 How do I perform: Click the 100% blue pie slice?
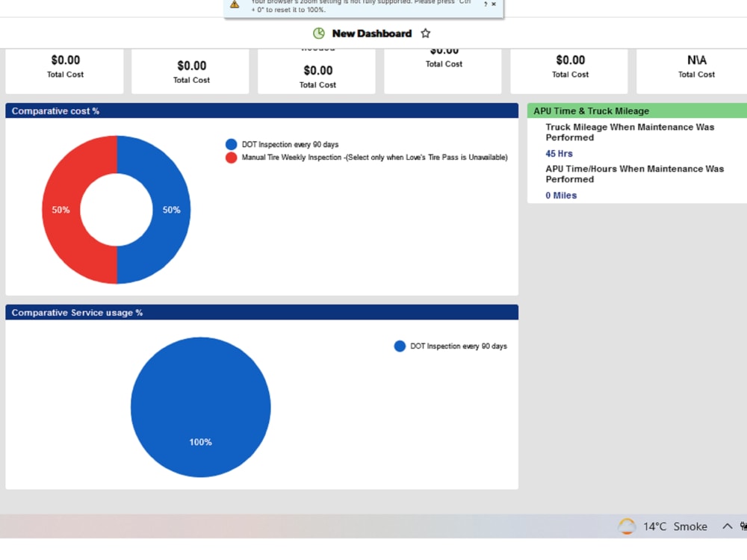coord(200,407)
